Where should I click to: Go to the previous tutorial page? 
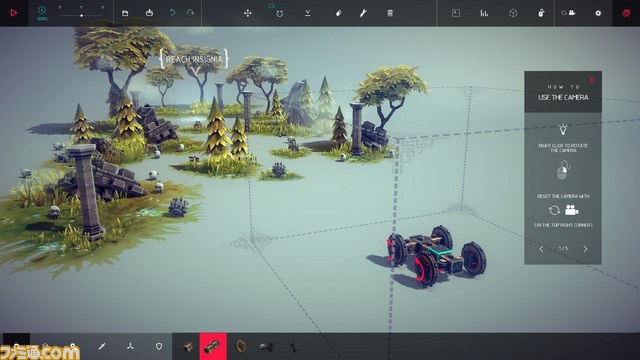click(541, 249)
